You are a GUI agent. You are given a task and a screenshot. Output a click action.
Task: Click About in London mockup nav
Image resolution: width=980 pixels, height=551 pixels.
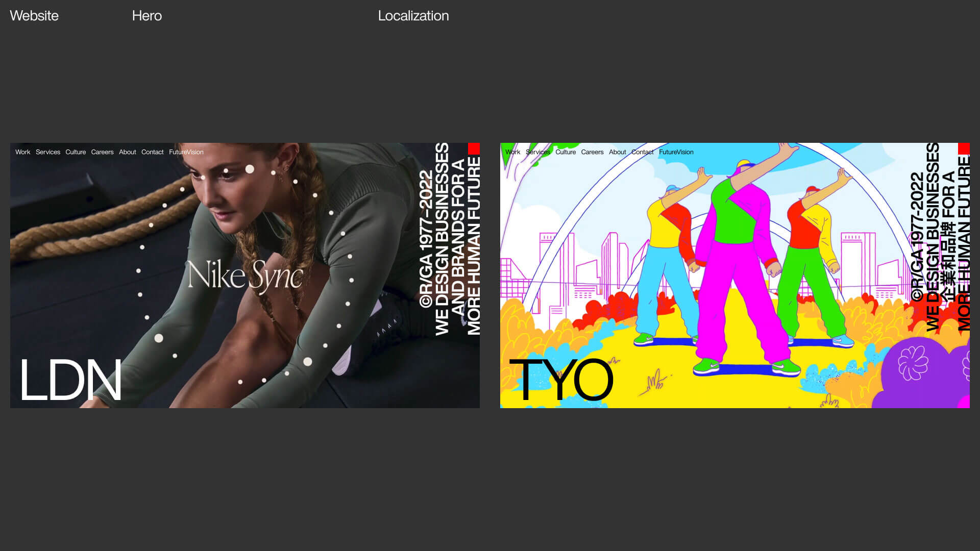click(127, 152)
